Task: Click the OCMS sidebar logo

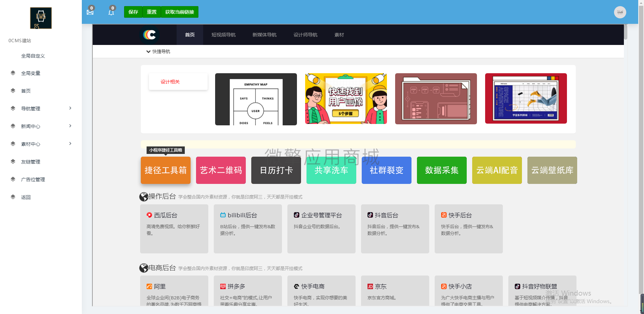Action: point(41,18)
